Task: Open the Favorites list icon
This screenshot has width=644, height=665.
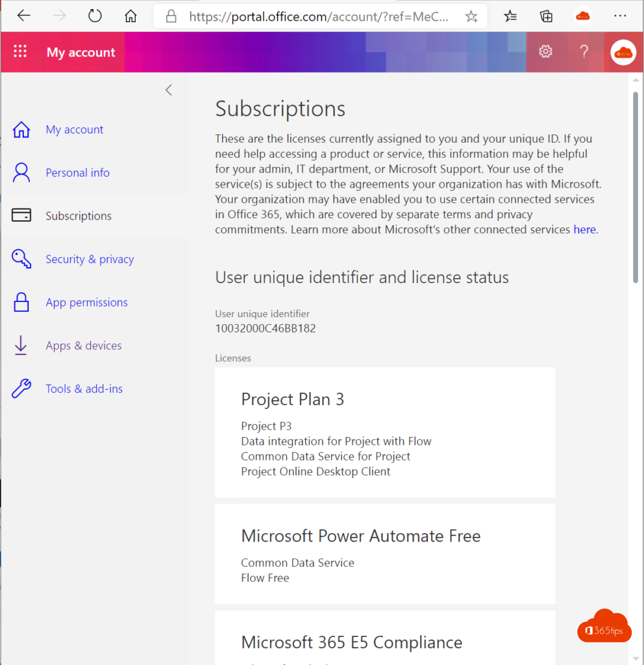Action: (510, 16)
